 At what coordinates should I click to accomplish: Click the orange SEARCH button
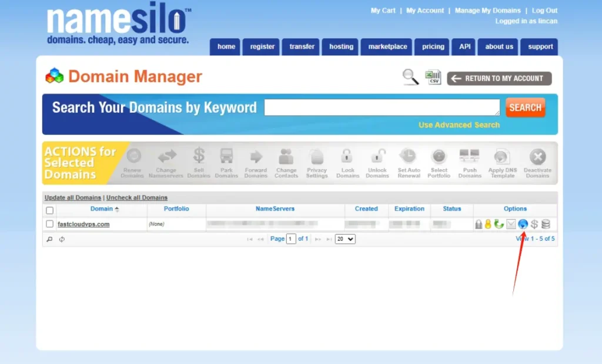tap(525, 107)
